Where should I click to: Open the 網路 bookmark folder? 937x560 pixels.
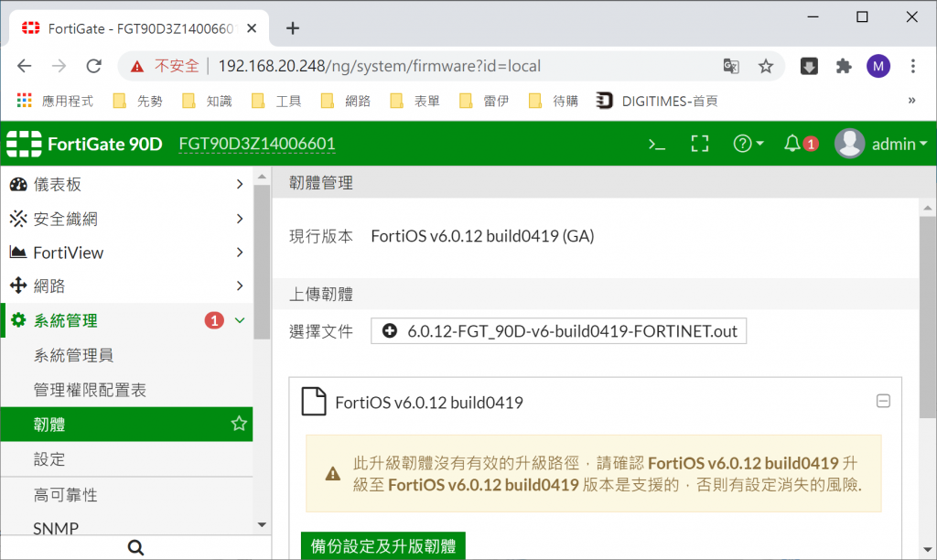(346, 101)
